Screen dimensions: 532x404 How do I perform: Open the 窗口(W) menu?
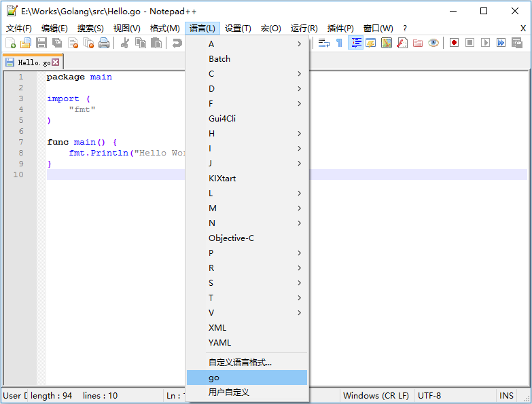378,28
